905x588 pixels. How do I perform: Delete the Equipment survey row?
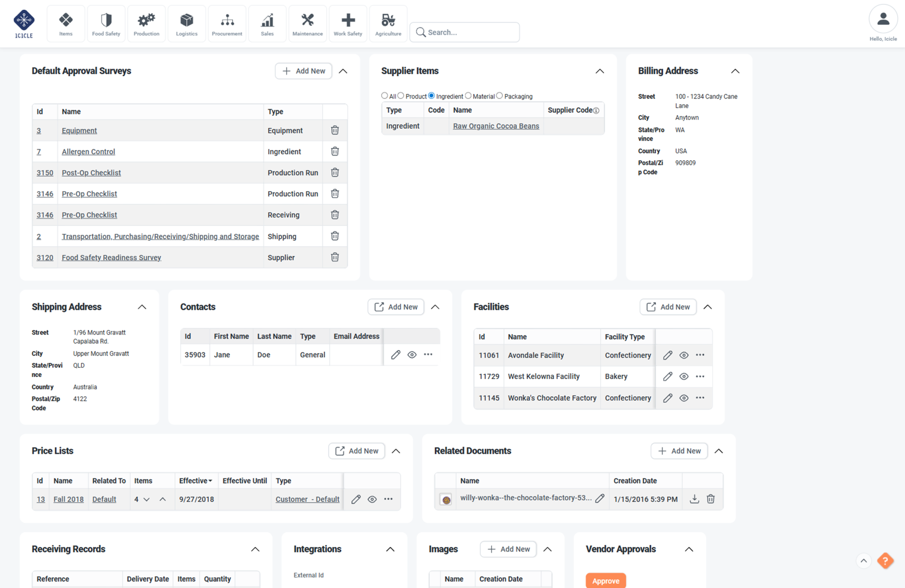tap(335, 130)
